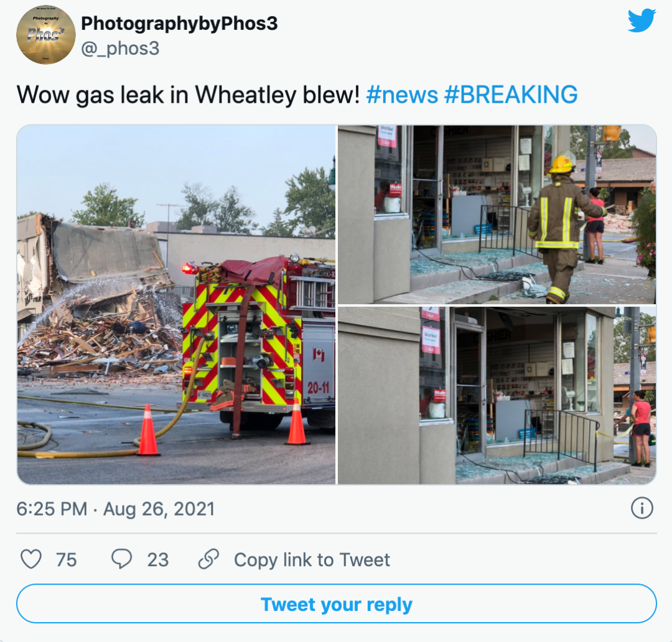Screen dimensions: 672x642
Task: Open the PhotographybyPhos3 profile avatar
Action: click(x=46, y=35)
